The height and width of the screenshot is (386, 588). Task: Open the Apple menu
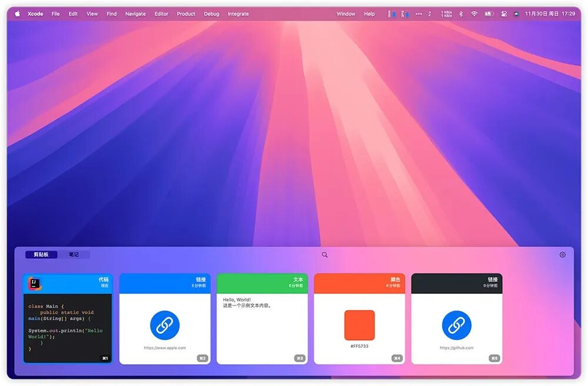(x=17, y=14)
